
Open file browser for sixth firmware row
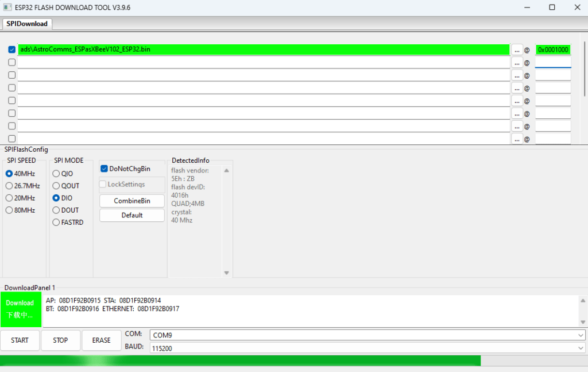coord(517,114)
